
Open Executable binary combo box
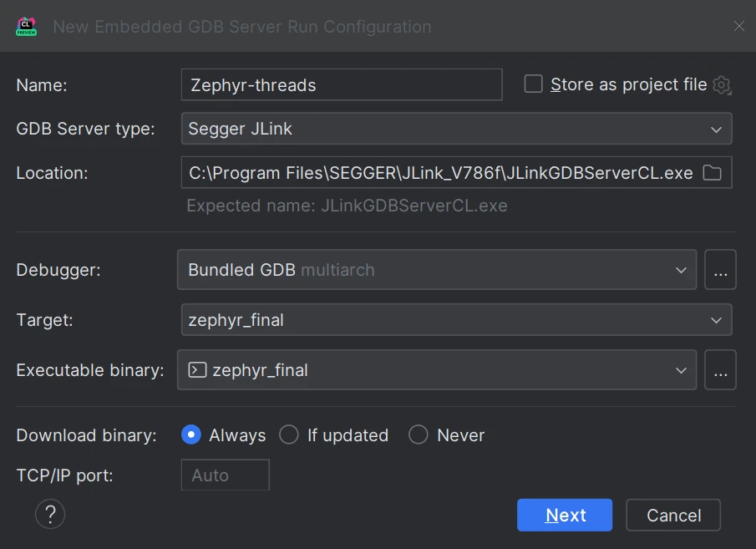436,370
